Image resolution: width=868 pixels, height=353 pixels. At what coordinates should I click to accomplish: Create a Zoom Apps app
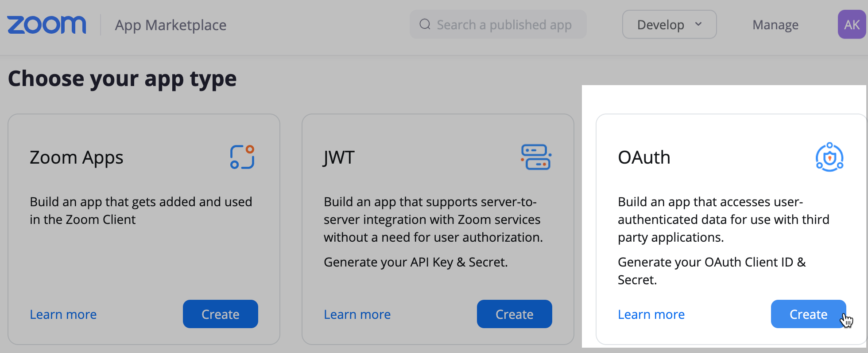click(221, 314)
